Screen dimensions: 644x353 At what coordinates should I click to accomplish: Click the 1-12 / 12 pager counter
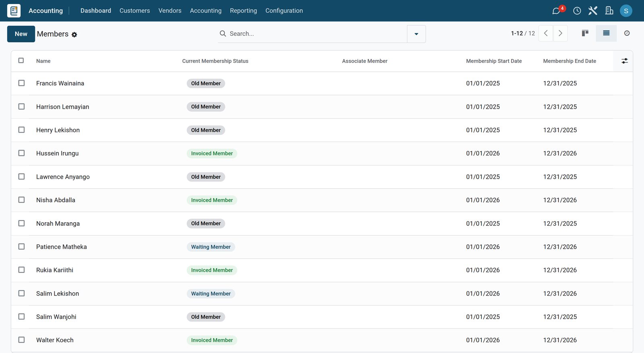(x=523, y=33)
